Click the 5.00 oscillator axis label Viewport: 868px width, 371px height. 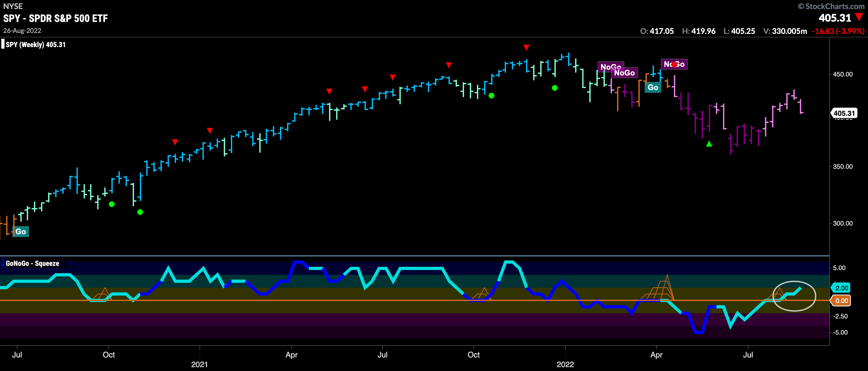[839, 268]
